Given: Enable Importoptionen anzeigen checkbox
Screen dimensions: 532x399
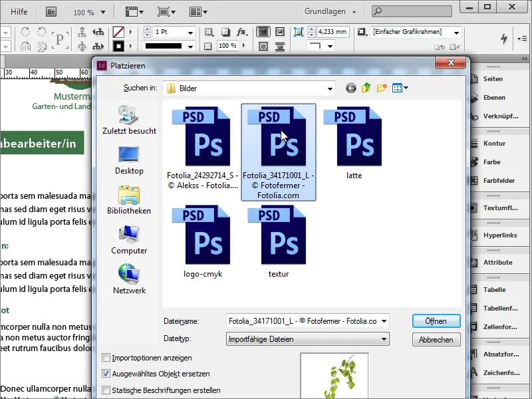Looking at the screenshot, I should (106, 358).
